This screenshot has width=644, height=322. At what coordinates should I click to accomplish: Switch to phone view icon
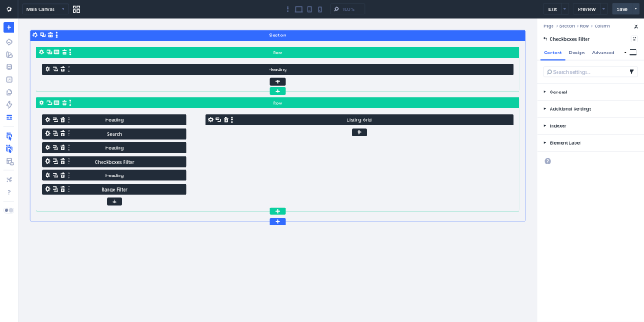[320, 9]
